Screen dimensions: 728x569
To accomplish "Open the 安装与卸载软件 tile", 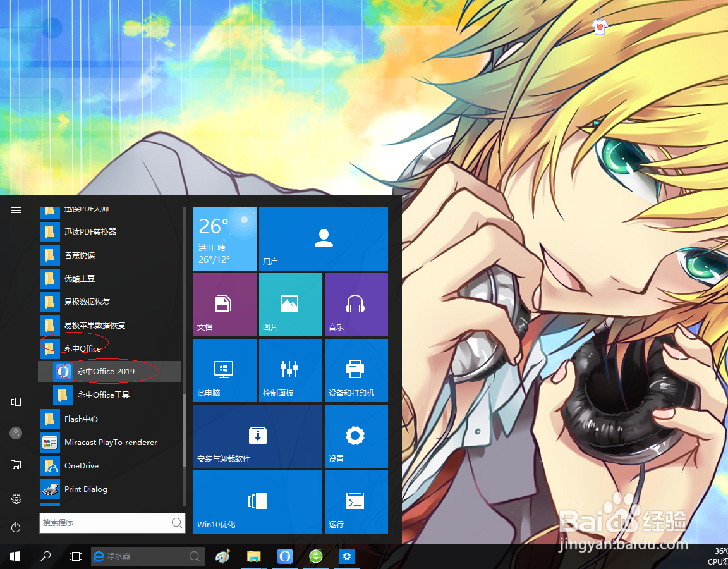I will click(x=258, y=436).
